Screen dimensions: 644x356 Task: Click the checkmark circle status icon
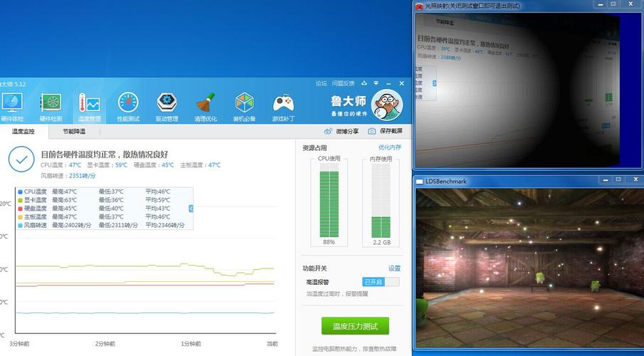click(21, 159)
